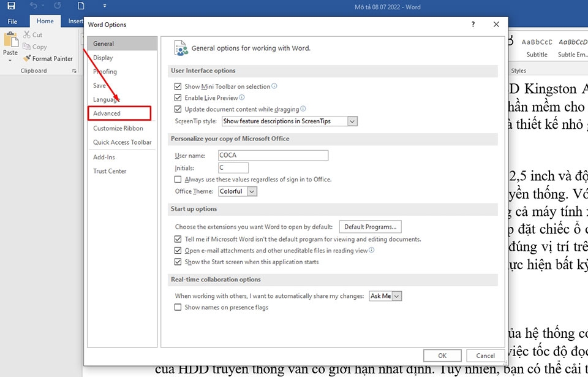Viewport: 588px width, 377px height.
Task: Click the Undo arrow in quick access toolbar
Action: tap(33, 6)
